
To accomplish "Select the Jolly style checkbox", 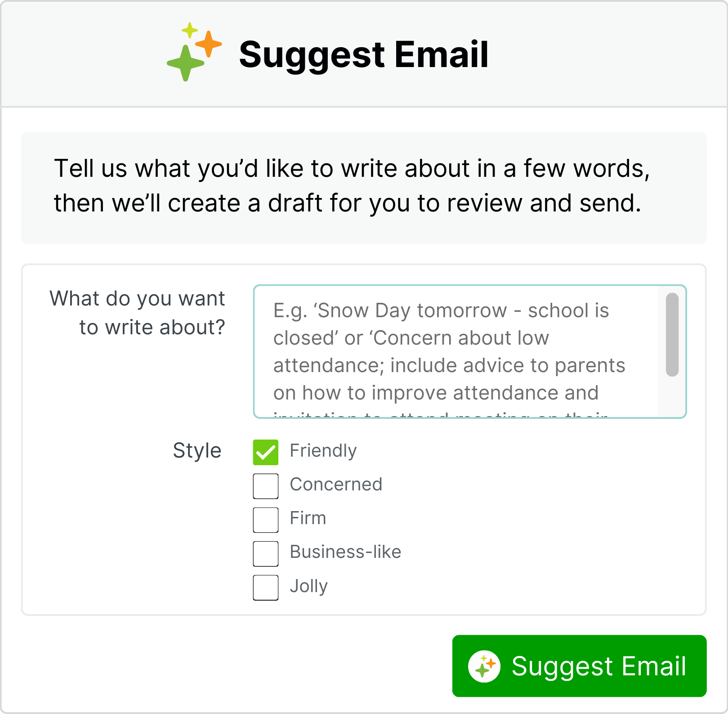I will pyautogui.click(x=266, y=587).
